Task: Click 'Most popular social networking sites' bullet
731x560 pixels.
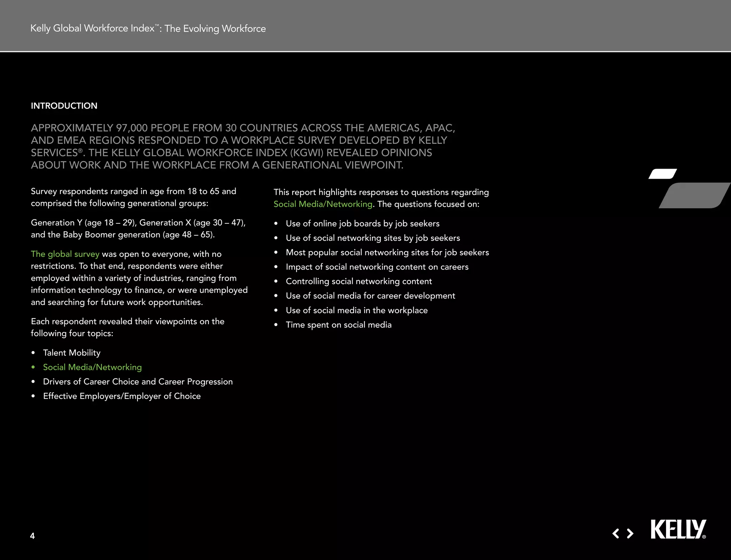Action: pyautogui.click(x=387, y=253)
